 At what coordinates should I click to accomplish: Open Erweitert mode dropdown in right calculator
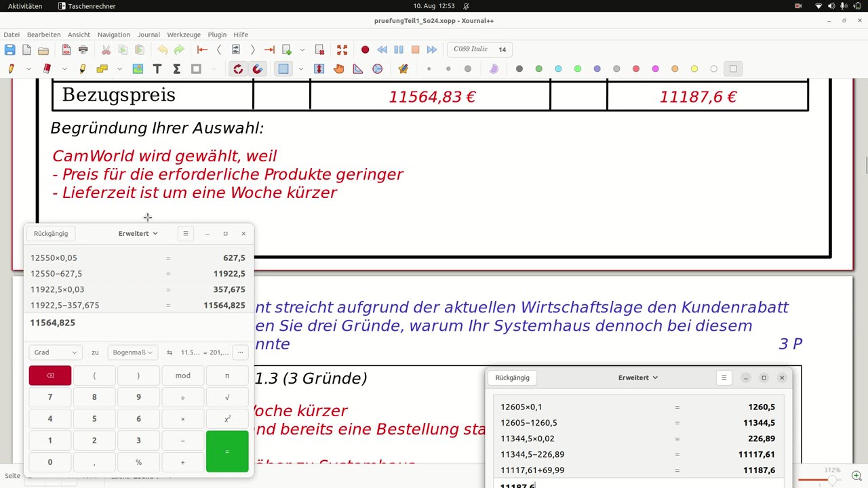[638, 378]
